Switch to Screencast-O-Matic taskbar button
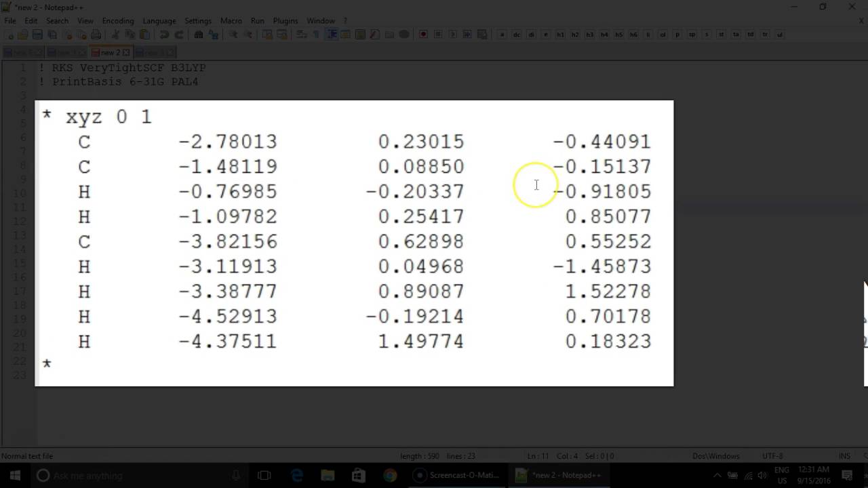Viewport: 868px width, 488px height. [x=458, y=475]
